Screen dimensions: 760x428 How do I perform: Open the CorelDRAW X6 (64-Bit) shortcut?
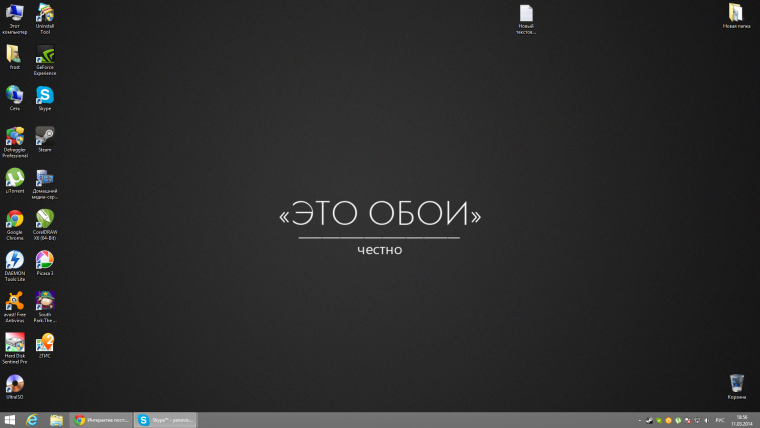pyautogui.click(x=45, y=225)
